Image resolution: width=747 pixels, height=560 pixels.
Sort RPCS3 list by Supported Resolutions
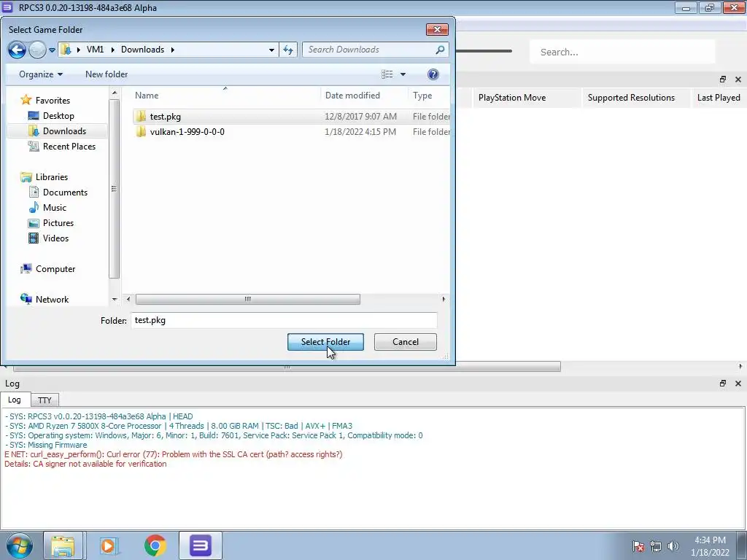[x=636, y=98]
